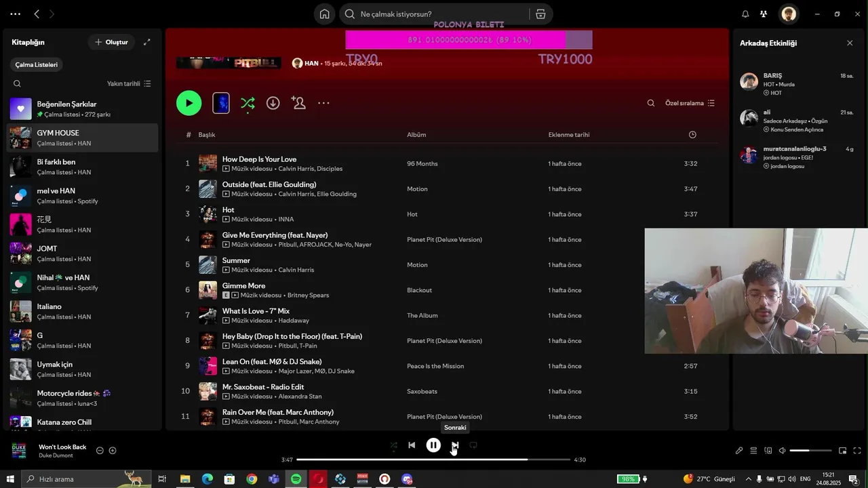This screenshot has height=488, width=868.
Task: Click the Oluştur create button
Action: pos(111,42)
